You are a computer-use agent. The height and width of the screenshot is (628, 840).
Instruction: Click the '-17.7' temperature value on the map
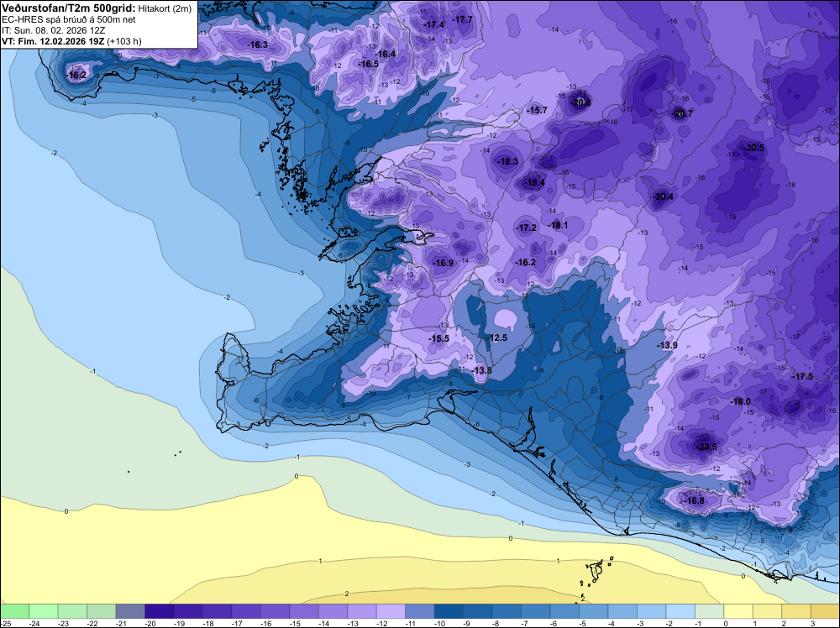click(x=462, y=19)
